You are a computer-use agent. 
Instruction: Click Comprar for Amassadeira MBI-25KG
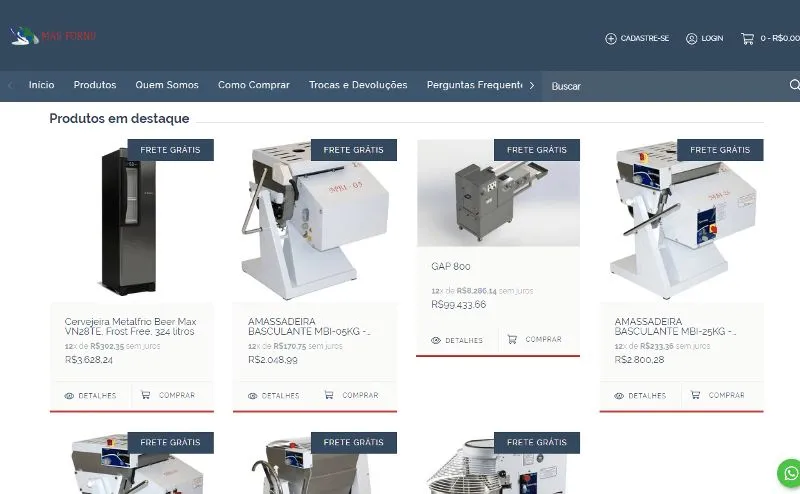(x=717, y=395)
